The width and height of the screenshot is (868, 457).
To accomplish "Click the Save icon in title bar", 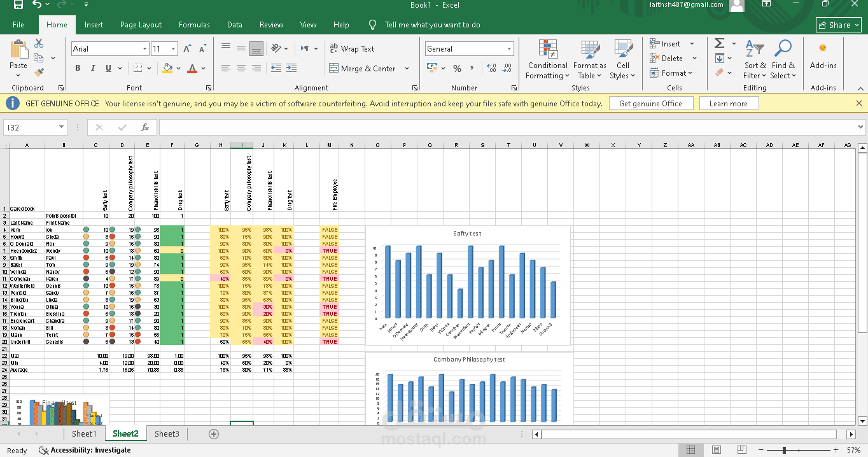I will tap(18, 5).
